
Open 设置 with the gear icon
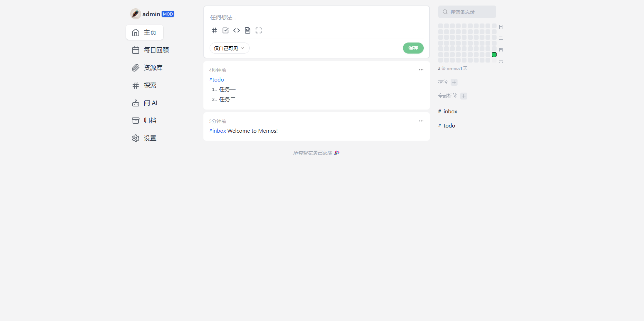click(x=150, y=138)
